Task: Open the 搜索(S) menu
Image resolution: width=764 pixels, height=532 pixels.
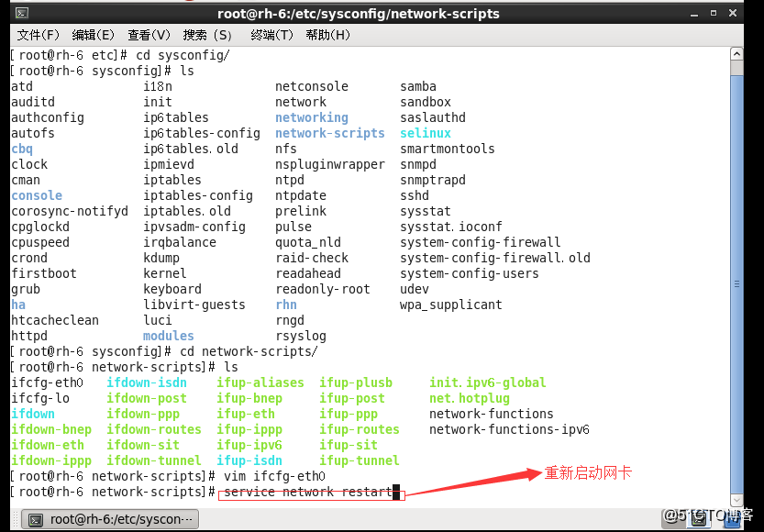Action: (207, 35)
